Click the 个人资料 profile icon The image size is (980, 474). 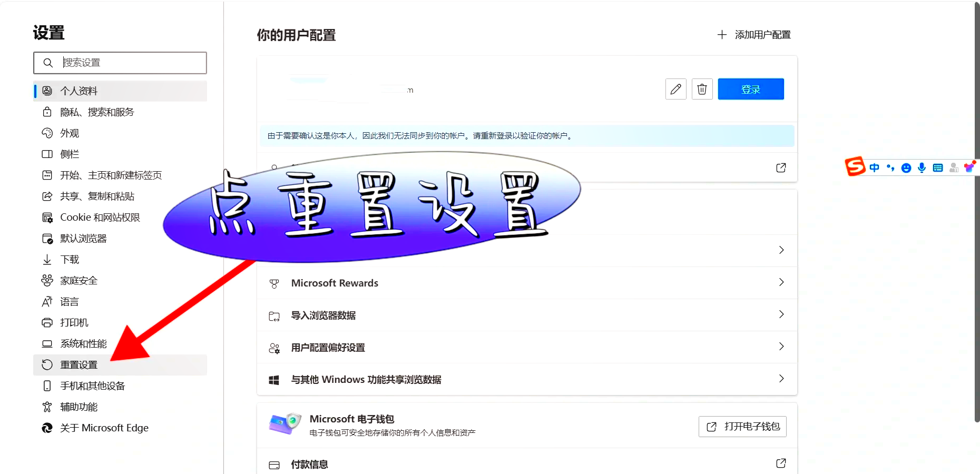click(47, 91)
